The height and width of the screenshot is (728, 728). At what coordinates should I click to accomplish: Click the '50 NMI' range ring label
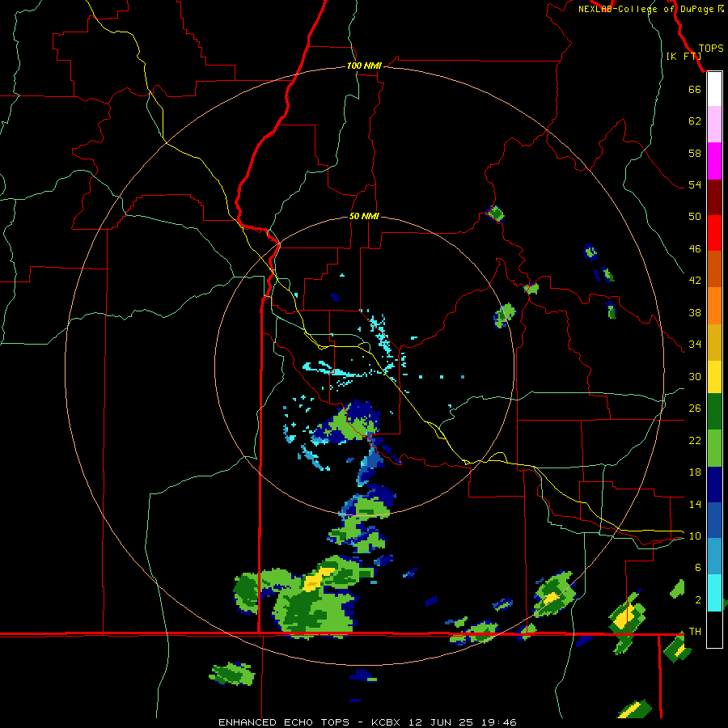click(x=364, y=216)
